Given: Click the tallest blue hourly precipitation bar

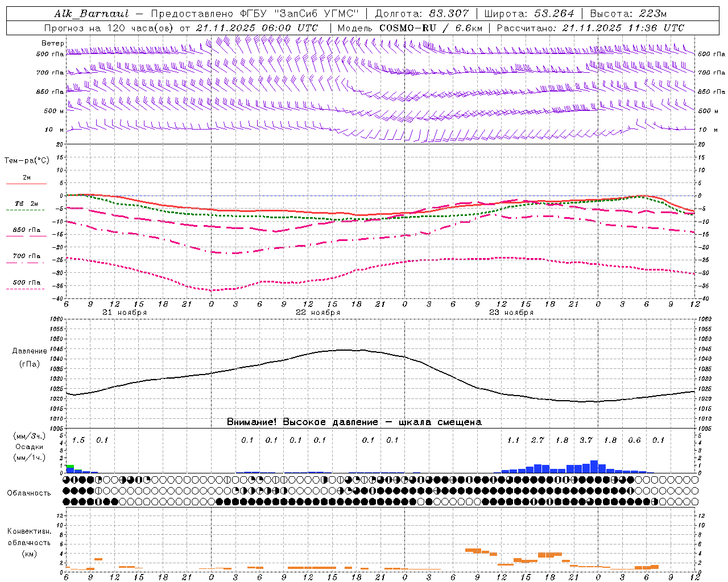Looking at the screenshot, I should click(594, 467).
